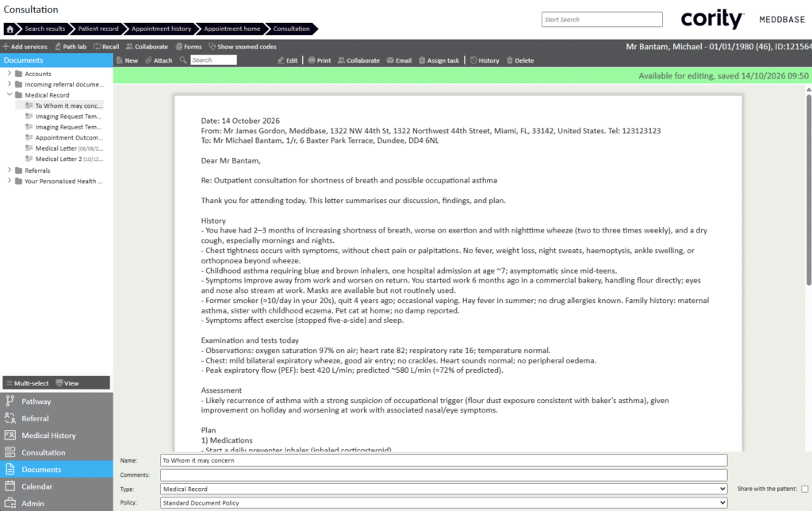812x511 pixels.
Task: Create a New document
Action: (x=128, y=60)
